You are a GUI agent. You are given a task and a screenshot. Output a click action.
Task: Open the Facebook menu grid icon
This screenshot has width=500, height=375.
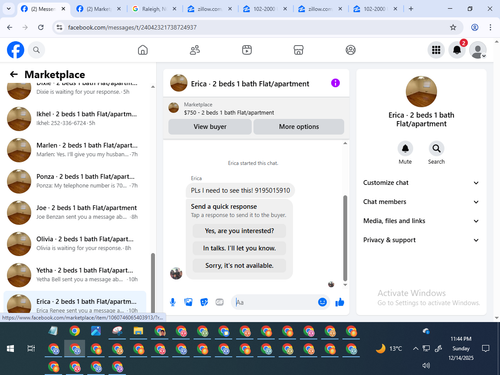(436, 50)
